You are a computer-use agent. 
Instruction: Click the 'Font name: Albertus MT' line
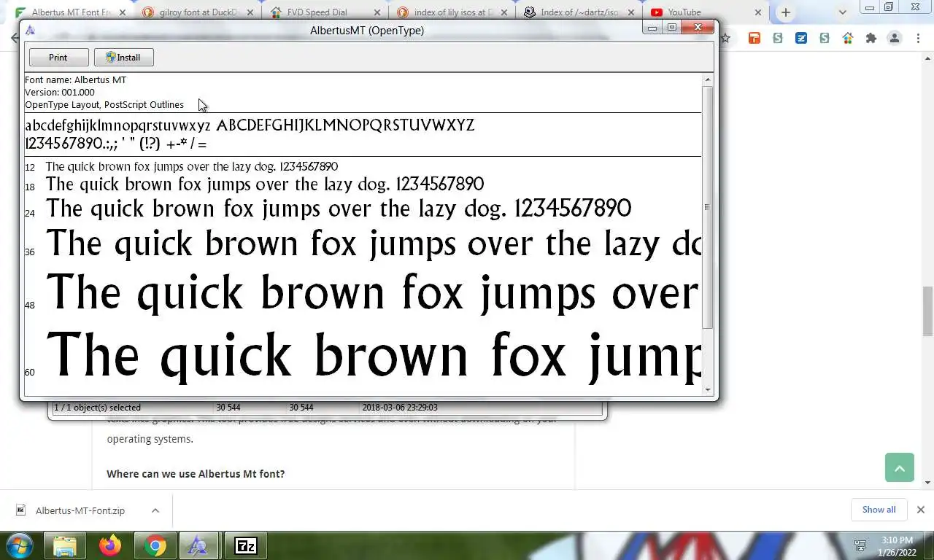[75, 80]
